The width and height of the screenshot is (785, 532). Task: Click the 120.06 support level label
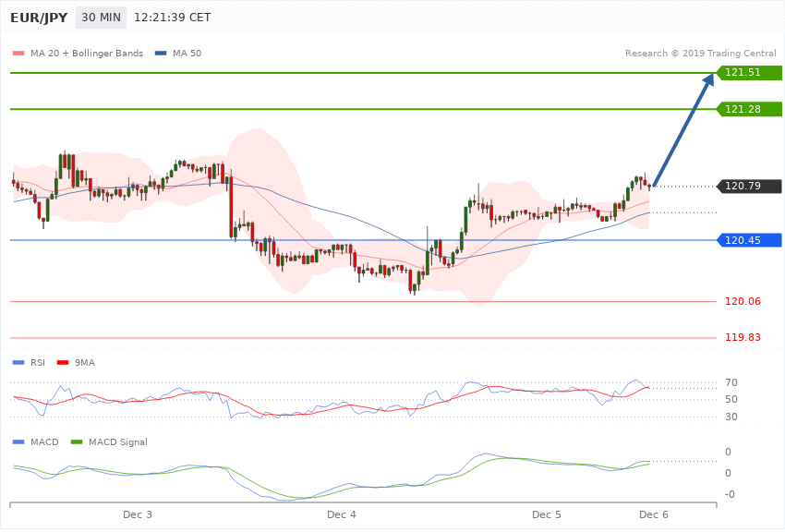tap(743, 301)
